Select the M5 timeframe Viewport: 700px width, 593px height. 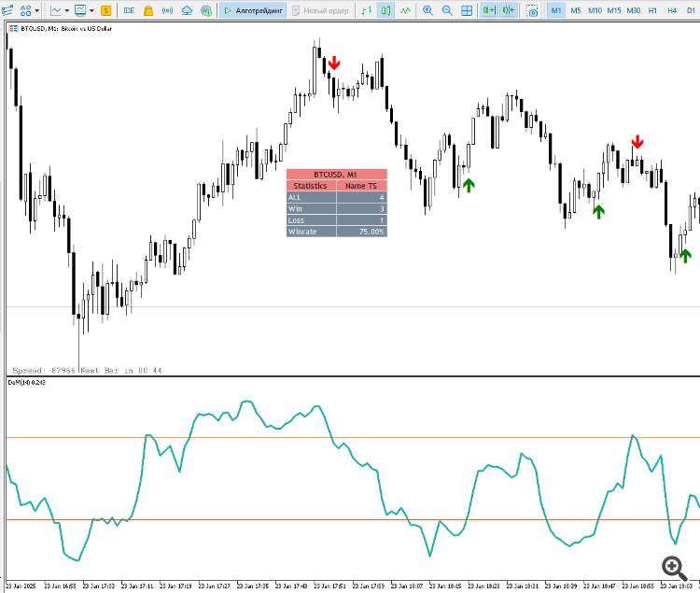[x=576, y=10]
